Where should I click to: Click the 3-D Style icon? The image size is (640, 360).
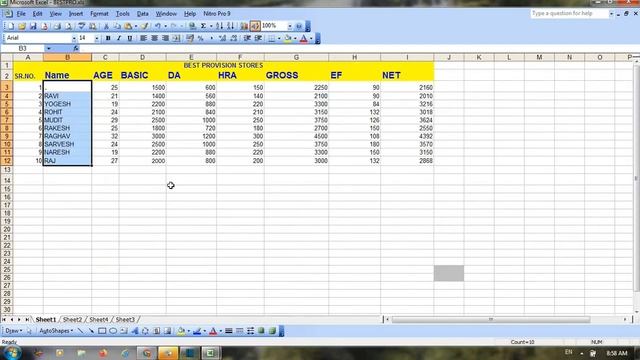click(272, 331)
